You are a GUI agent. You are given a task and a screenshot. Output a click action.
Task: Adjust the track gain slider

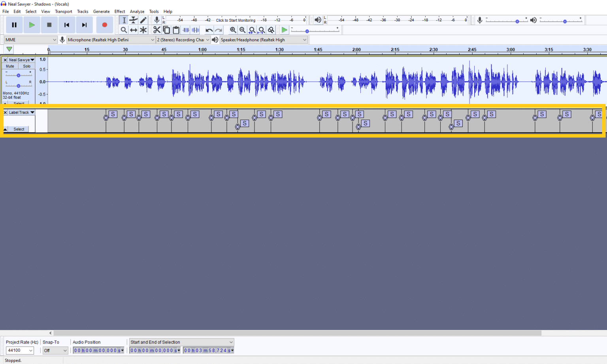point(19,75)
